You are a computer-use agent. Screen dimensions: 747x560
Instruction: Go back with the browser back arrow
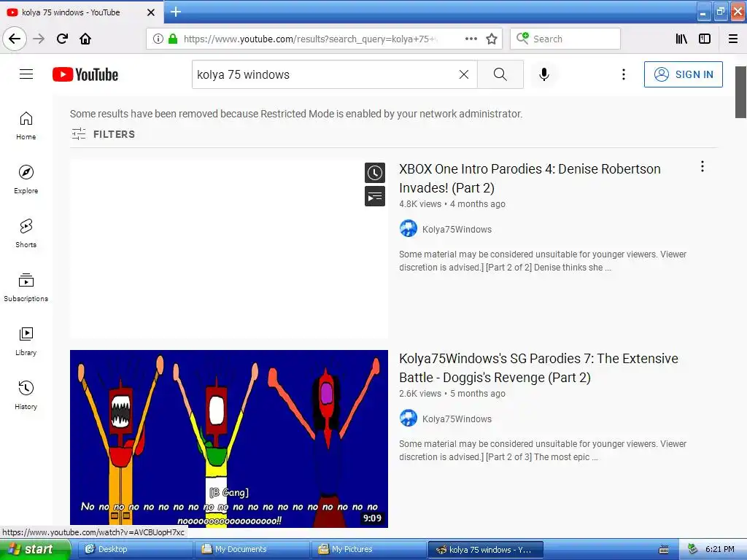(x=15, y=39)
